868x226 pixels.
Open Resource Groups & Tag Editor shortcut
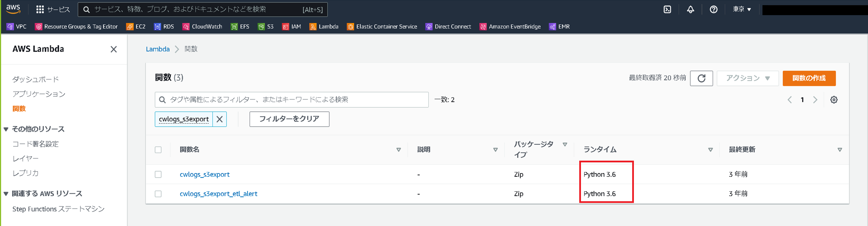pyautogui.click(x=76, y=26)
